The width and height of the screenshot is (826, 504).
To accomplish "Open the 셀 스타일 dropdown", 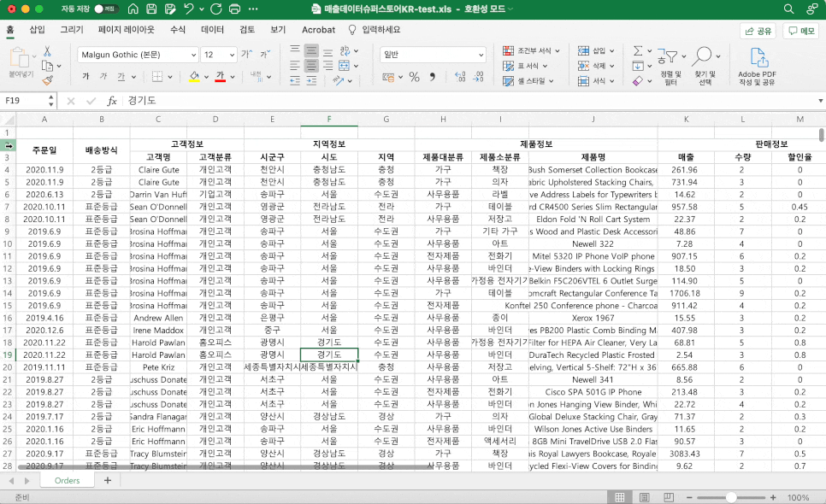I will point(528,81).
